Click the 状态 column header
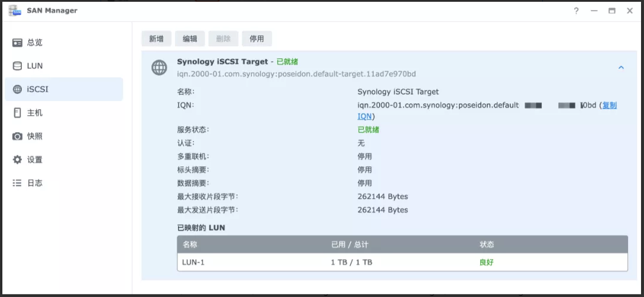The image size is (644, 297). [487, 244]
